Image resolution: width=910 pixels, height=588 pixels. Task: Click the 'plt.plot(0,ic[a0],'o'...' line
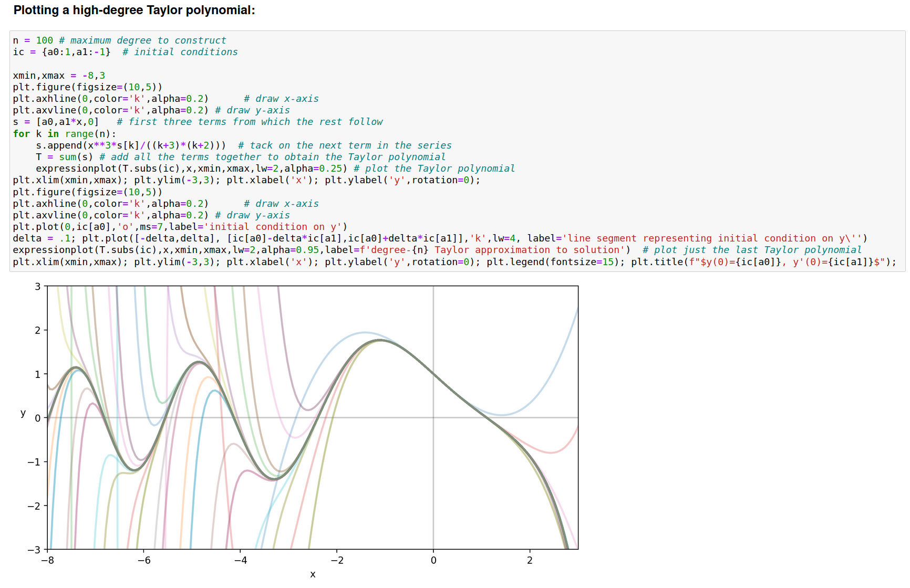click(180, 227)
